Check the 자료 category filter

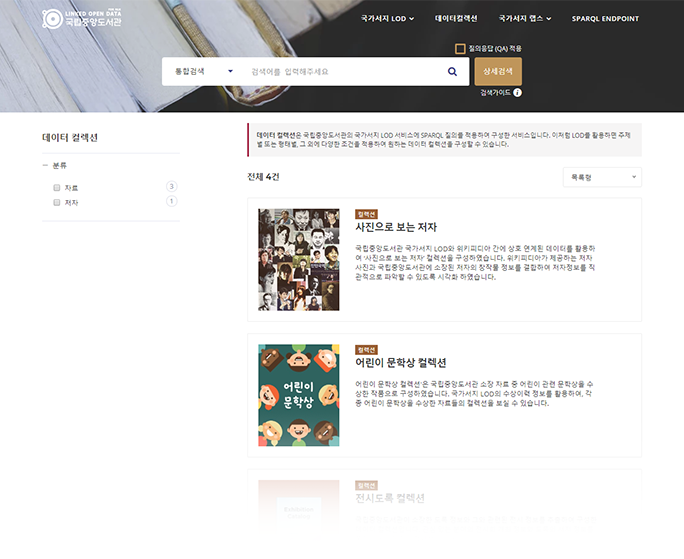pyautogui.click(x=57, y=188)
